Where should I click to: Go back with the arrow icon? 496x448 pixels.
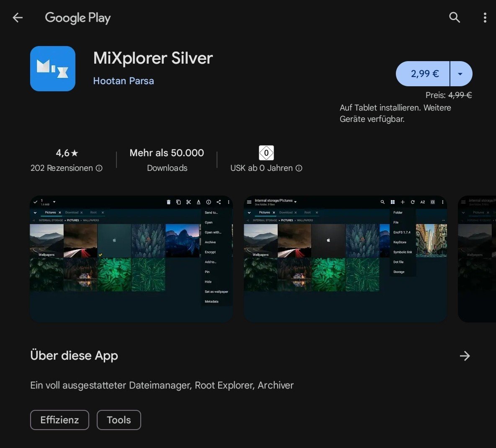pos(18,18)
